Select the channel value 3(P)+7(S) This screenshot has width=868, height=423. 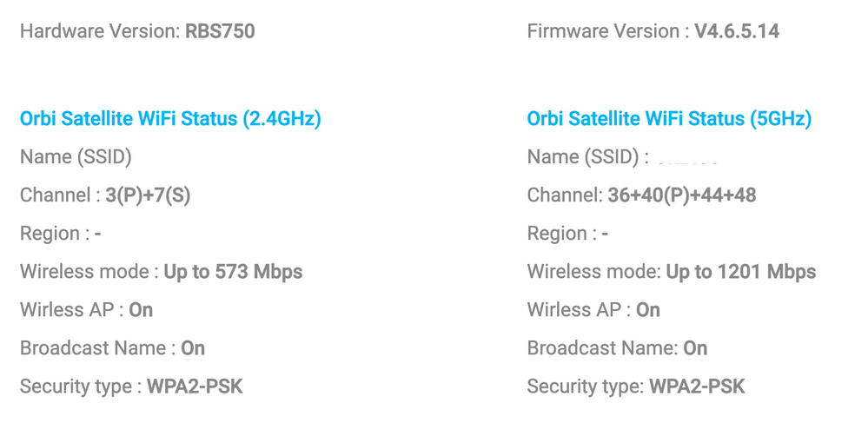148,195
